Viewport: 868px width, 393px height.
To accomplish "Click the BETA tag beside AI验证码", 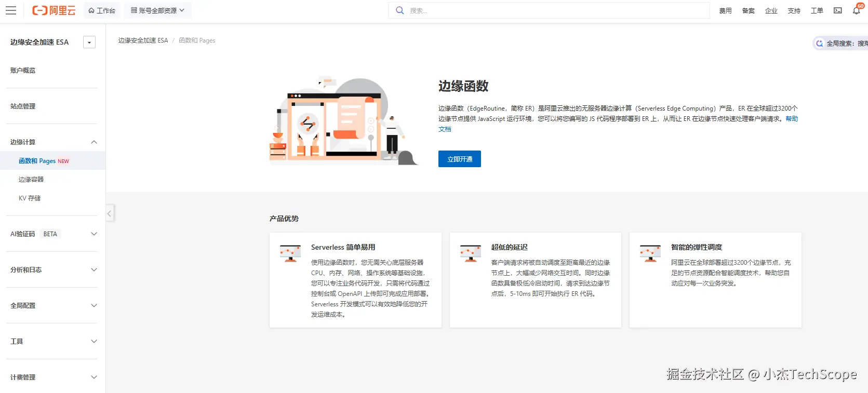I will [x=50, y=234].
